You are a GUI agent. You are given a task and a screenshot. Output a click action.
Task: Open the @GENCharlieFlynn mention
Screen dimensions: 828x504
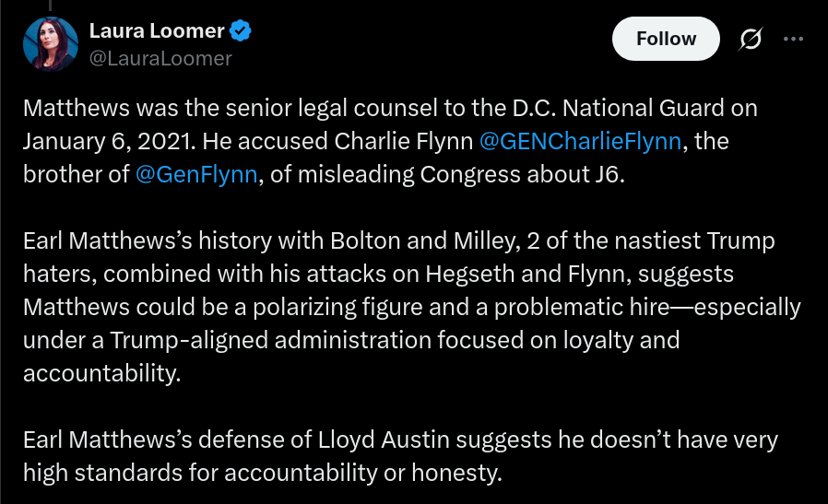[x=580, y=142]
